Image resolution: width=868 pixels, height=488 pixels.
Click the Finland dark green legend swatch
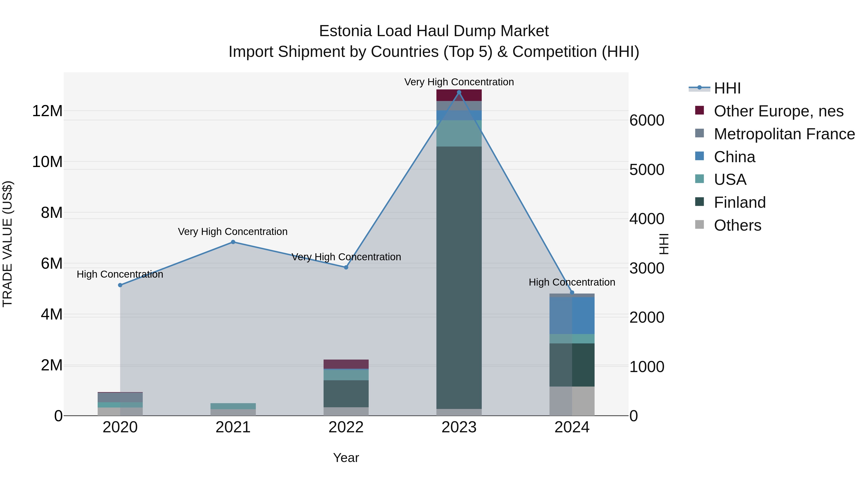[699, 202]
